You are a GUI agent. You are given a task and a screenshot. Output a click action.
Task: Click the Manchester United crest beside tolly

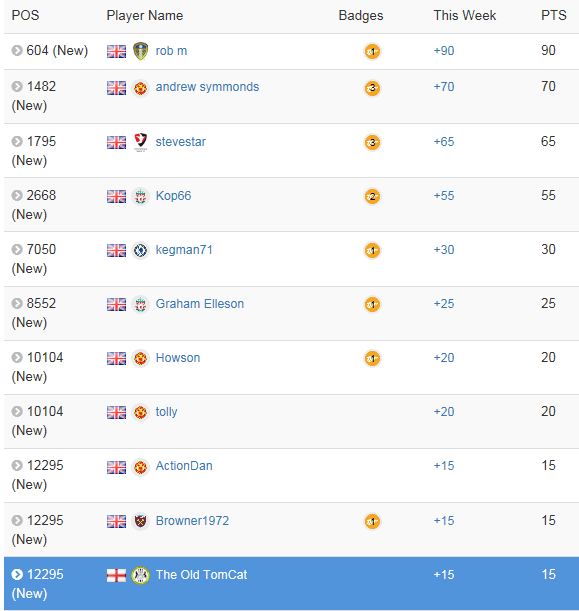(x=140, y=413)
